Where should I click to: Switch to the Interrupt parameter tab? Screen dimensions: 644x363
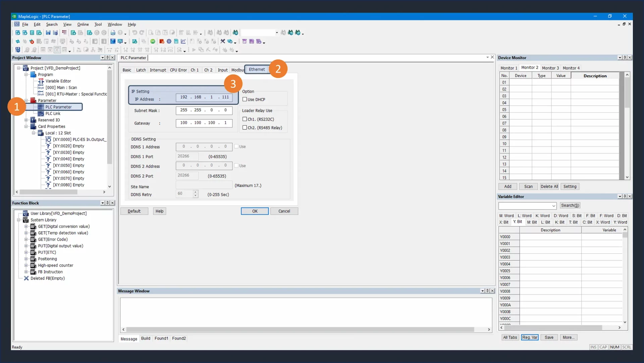[158, 70]
